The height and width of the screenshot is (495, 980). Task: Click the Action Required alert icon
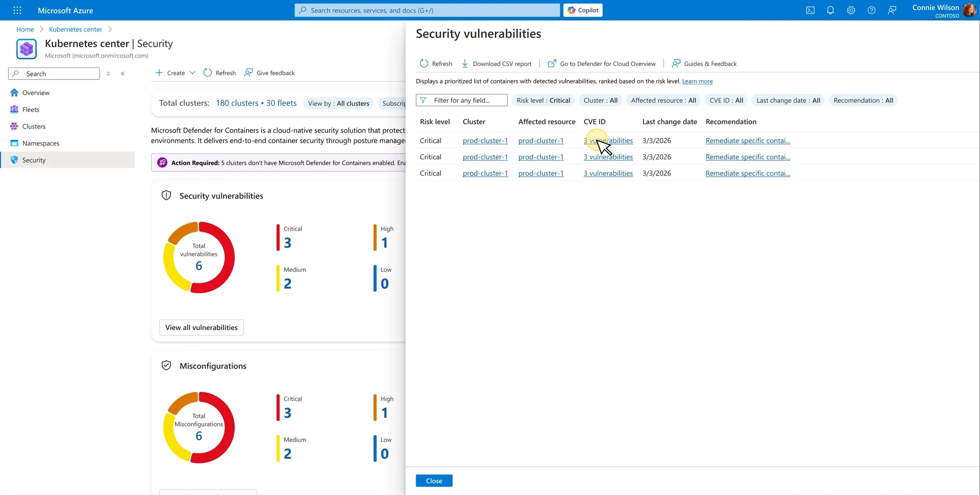click(x=162, y=163)
